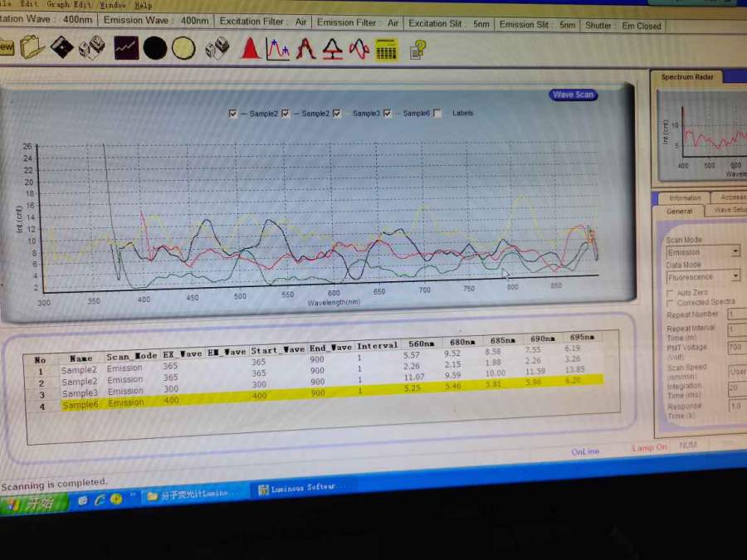Click the black circle toolbar icon
747x560 pixels.
[x=155, y=48]
